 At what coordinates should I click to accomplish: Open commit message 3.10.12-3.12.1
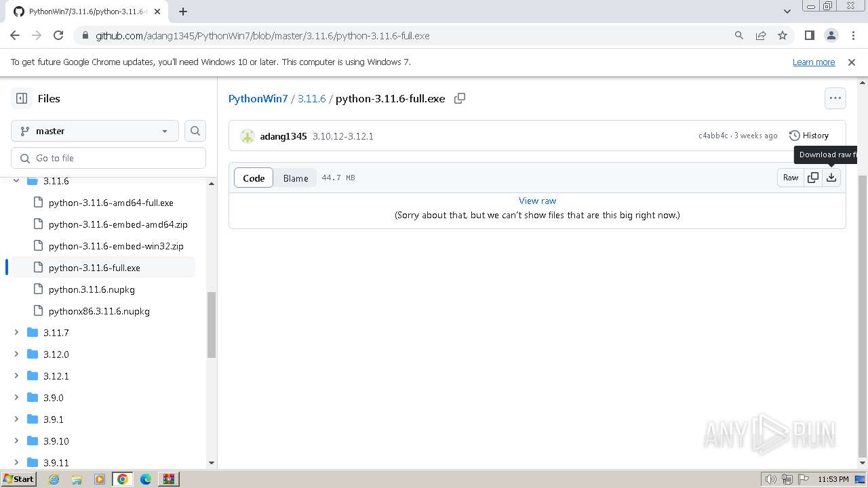click(343, 136)
